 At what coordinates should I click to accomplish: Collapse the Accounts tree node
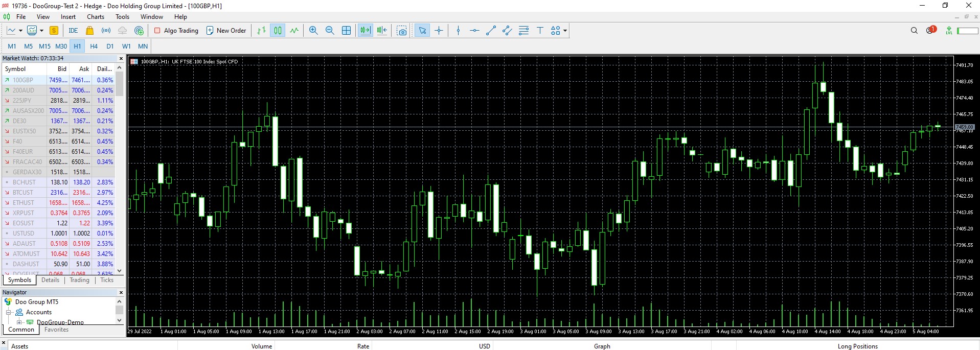[9, 312]
